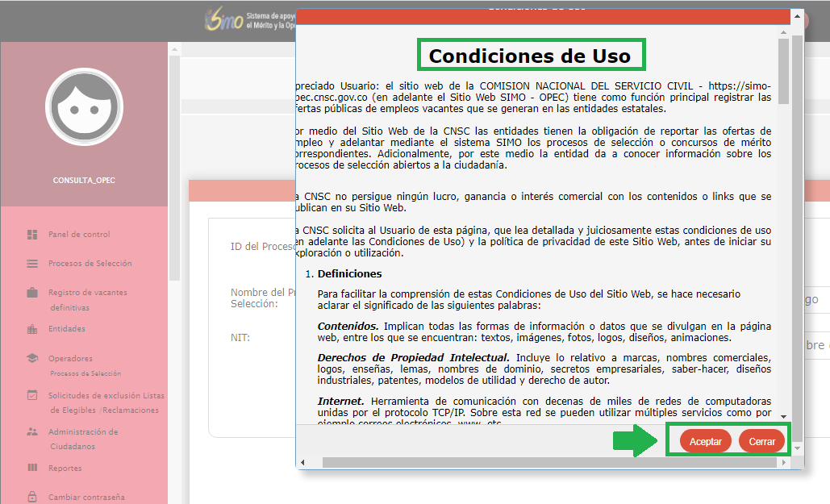Click the Operadores graduation cap icon
The height and width of the screenshot is (504, 830).
tap(32, 358)
